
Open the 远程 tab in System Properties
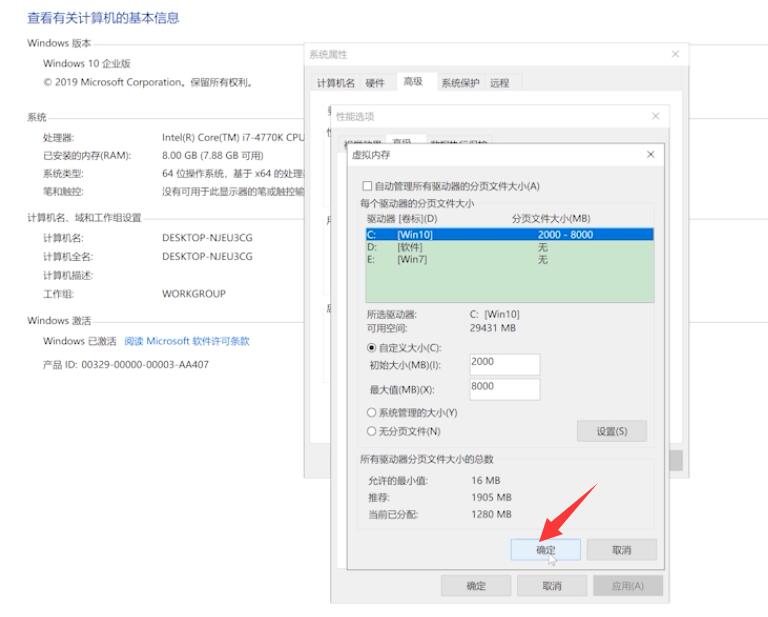[x=500, y=83]
